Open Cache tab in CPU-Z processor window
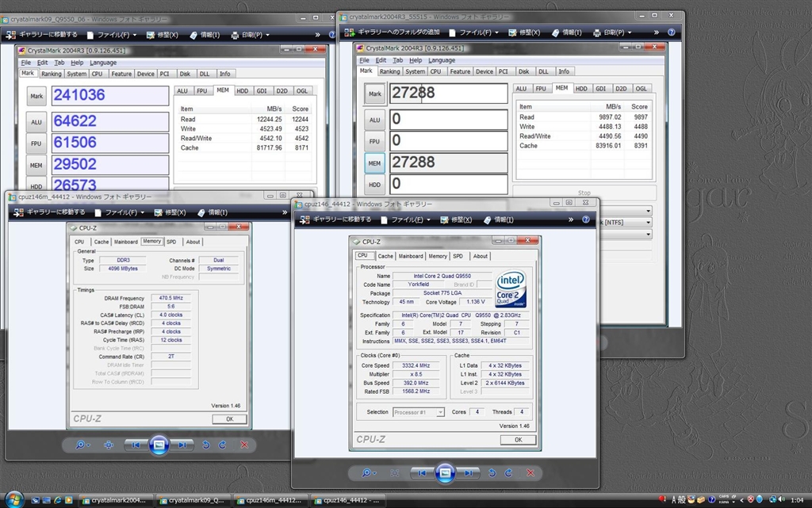This screenshot has width=812, height=508. pyautogui.click(x=385, y=256)
